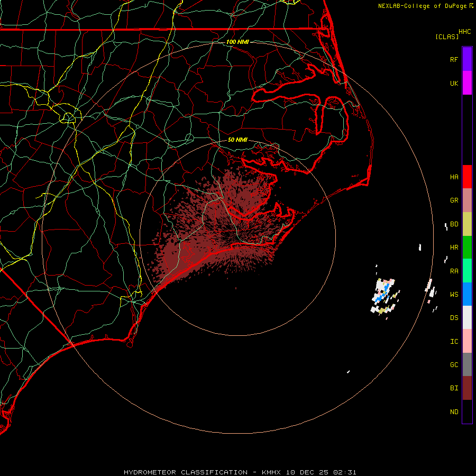476x476 pixels.
Task: Click the "BD" legend label
Action: click(454, 224)
